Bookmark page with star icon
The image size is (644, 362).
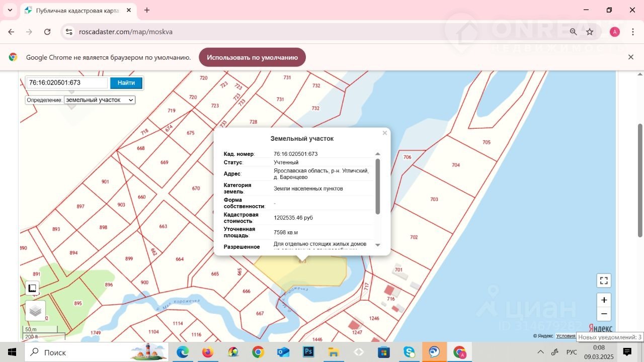(590, 32)
